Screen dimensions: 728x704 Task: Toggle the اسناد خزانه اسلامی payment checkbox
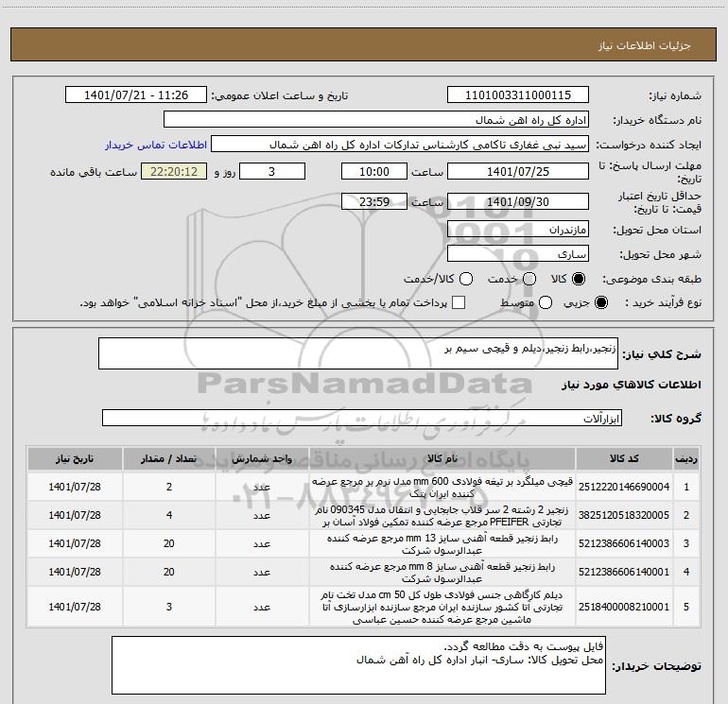click(x=459, y=302)
